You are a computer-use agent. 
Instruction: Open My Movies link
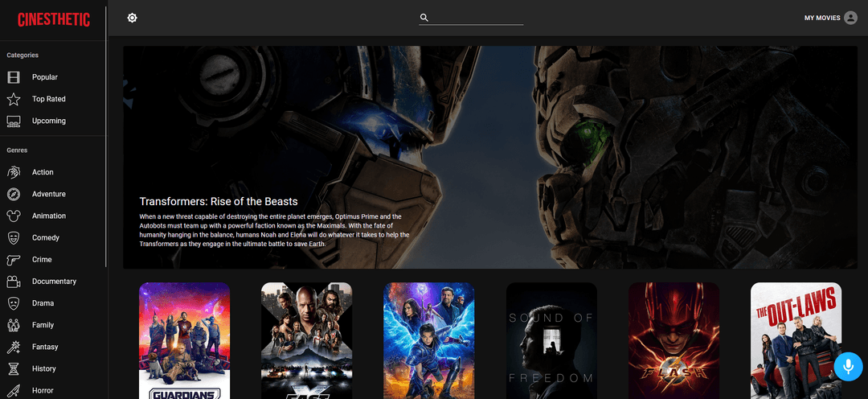[x=822, y=18]
